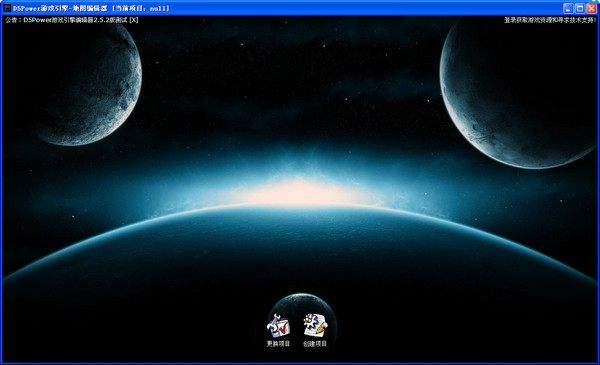Open the 更换项目 wrench-and-checklist icon
The image size is (600, 365).
(x=278, y=325)
